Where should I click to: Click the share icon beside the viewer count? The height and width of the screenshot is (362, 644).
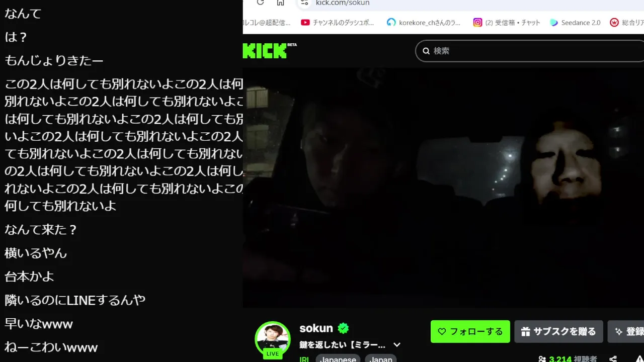[x=613, y=359]
